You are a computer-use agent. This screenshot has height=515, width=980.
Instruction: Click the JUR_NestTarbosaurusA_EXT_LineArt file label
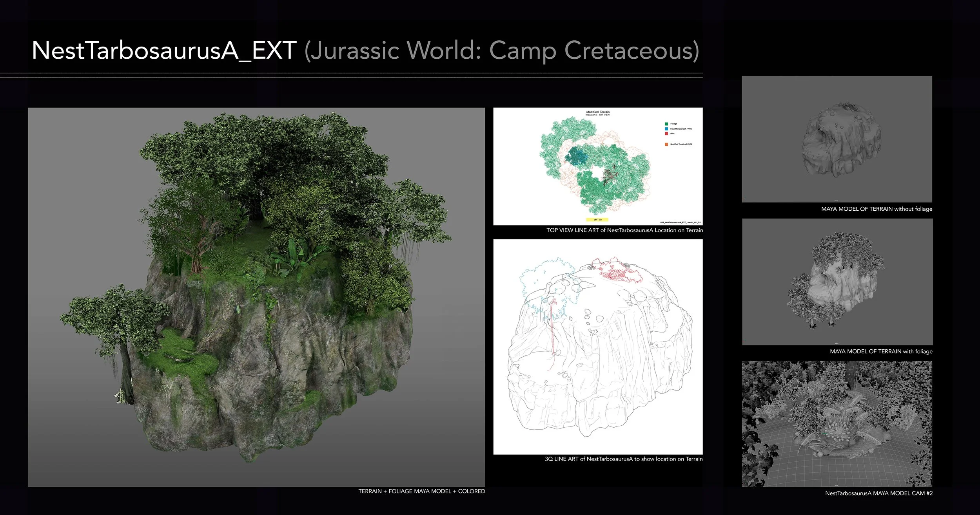tap(680, 222)
